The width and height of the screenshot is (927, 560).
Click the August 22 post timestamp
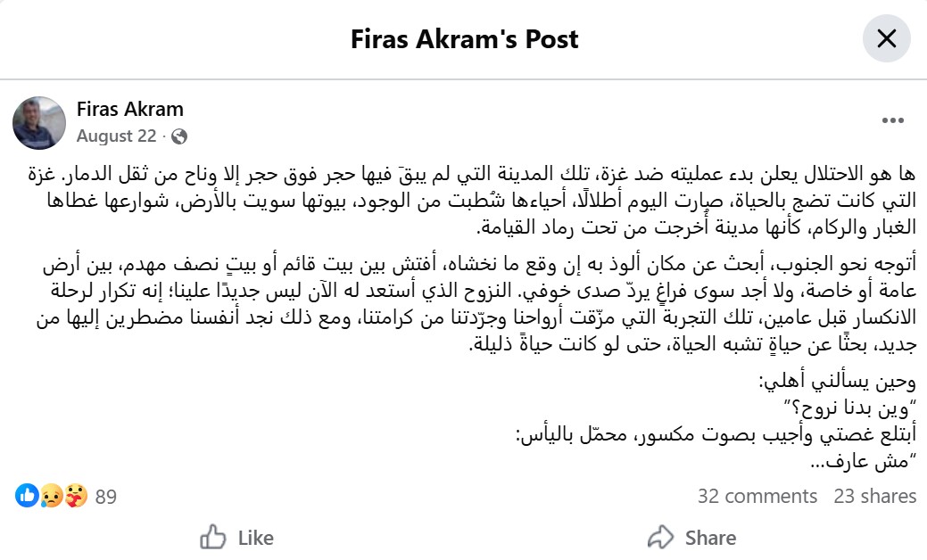coord(116,136)
